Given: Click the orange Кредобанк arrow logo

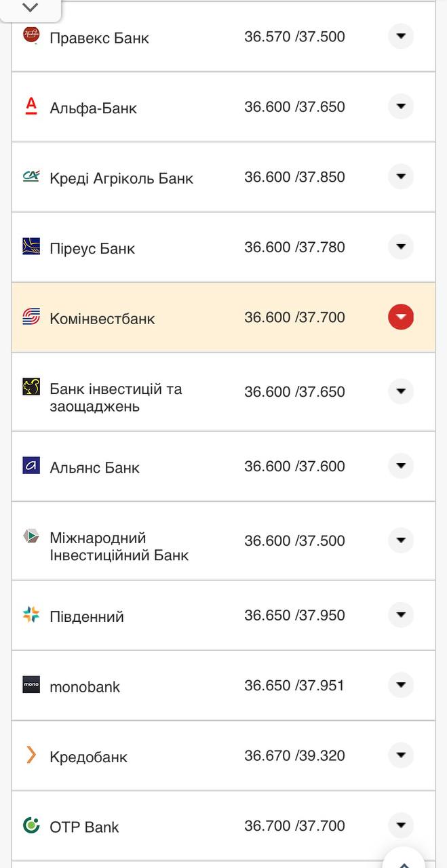Looking at the screenshot, I should [30, 755].
